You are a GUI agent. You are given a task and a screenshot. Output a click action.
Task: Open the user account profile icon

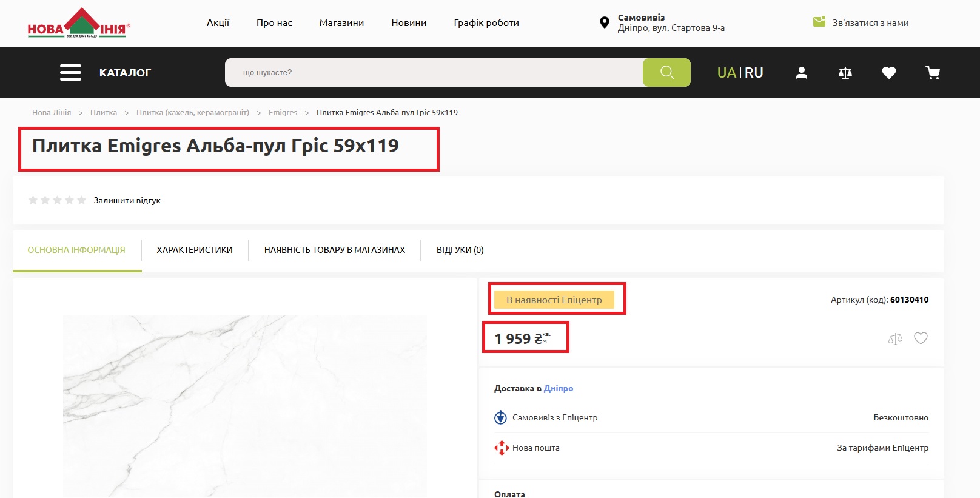click(x=802, y=73)
